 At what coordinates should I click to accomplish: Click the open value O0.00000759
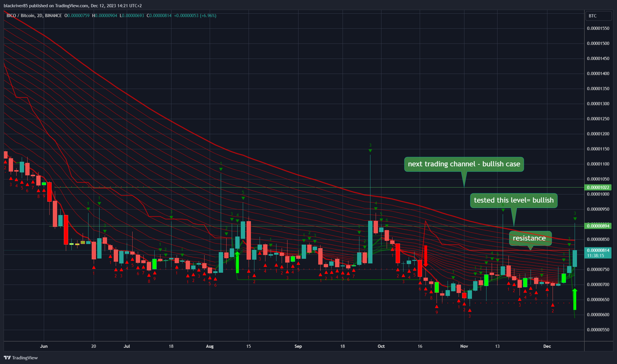pyautogui.click(x=77, y=16)
